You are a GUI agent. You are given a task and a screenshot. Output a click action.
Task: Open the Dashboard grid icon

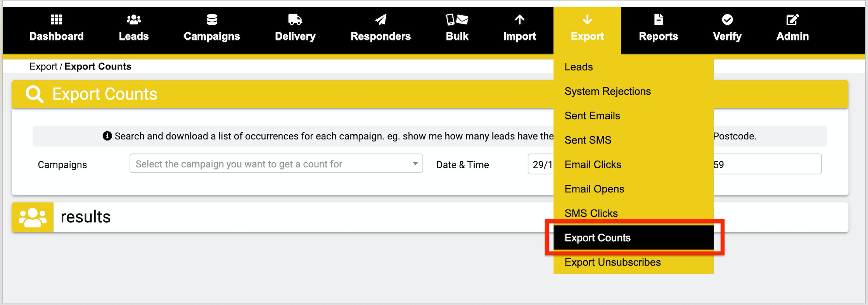click(x=56, y=19)
